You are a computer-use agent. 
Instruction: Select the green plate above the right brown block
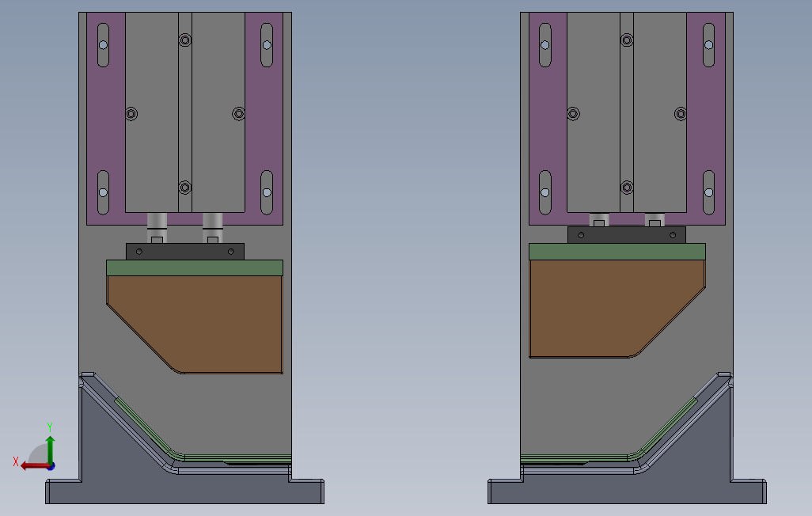coord(617,251)
